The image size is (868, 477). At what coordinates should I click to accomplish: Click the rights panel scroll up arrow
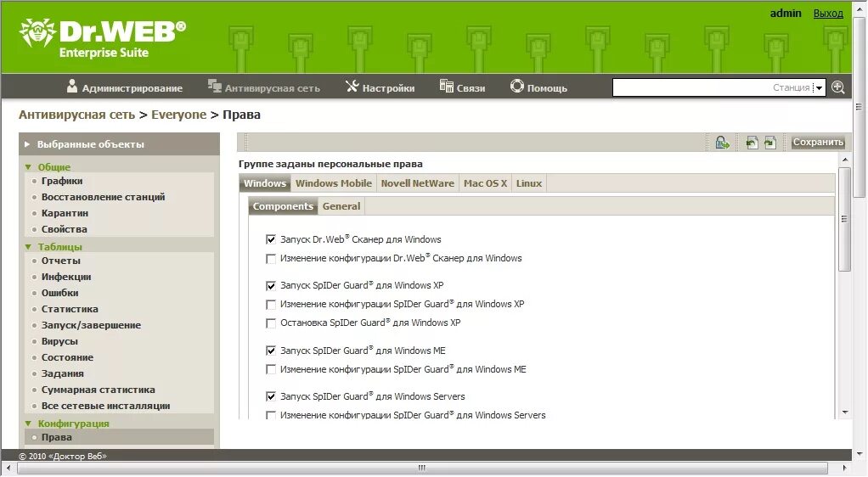coord(845,160)
